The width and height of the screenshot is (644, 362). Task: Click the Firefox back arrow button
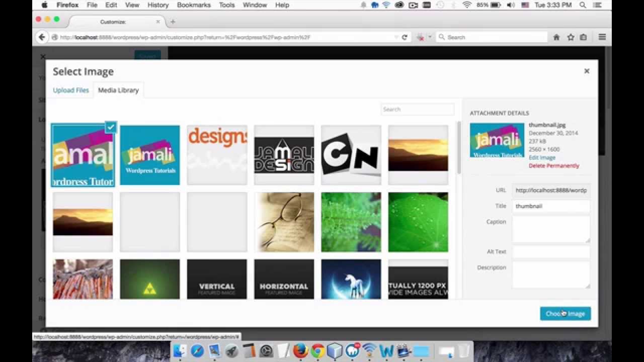pyautogui.click(x=42, y=37)
